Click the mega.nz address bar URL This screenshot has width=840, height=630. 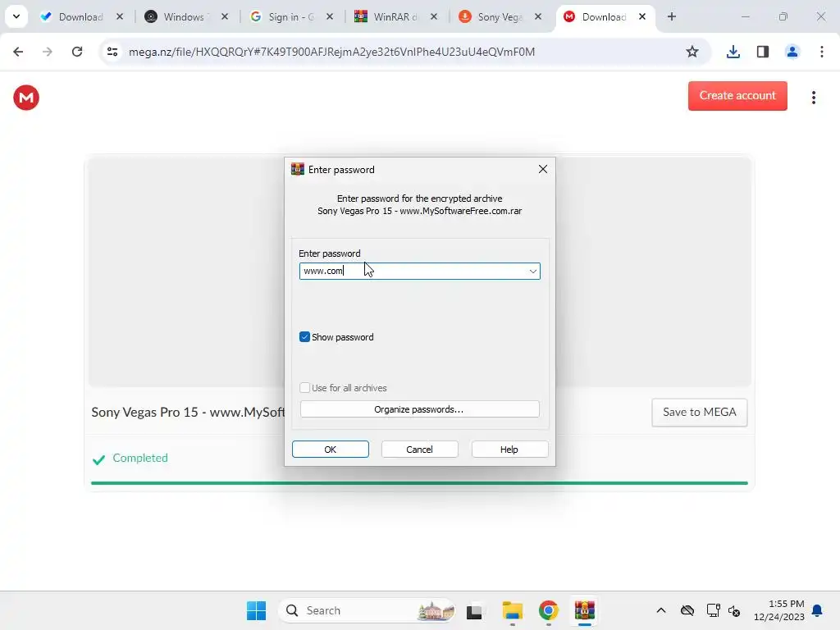pyautogui.click(x=331, y=52)
